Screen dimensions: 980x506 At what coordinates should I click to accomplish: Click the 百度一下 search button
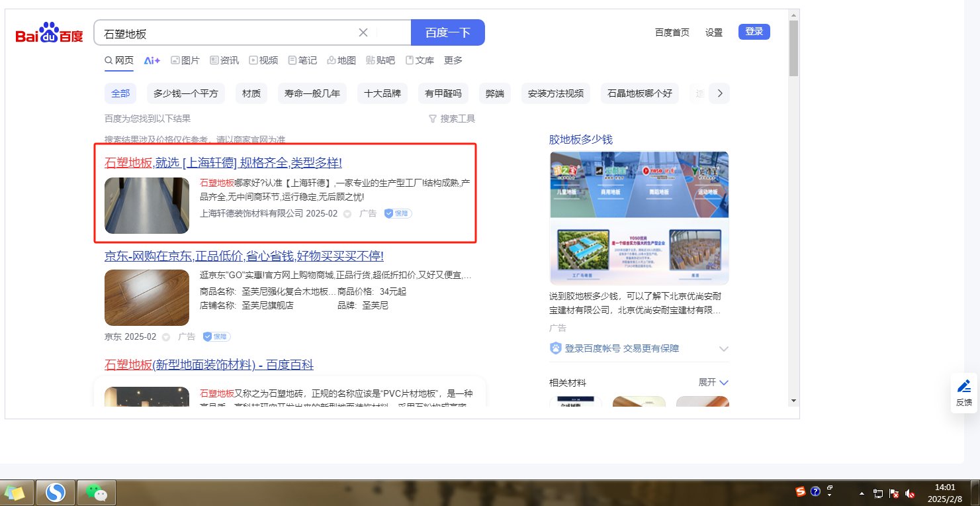click(448, 32)
